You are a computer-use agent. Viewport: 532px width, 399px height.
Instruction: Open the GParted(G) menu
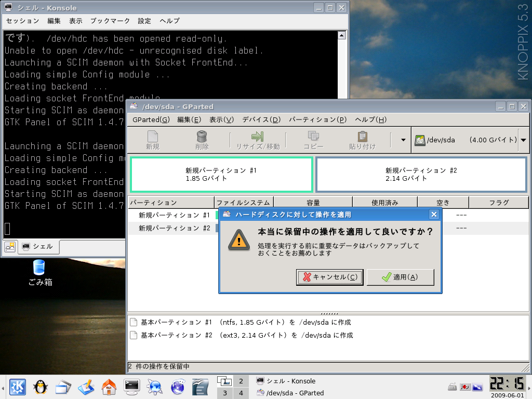point(151,119)
